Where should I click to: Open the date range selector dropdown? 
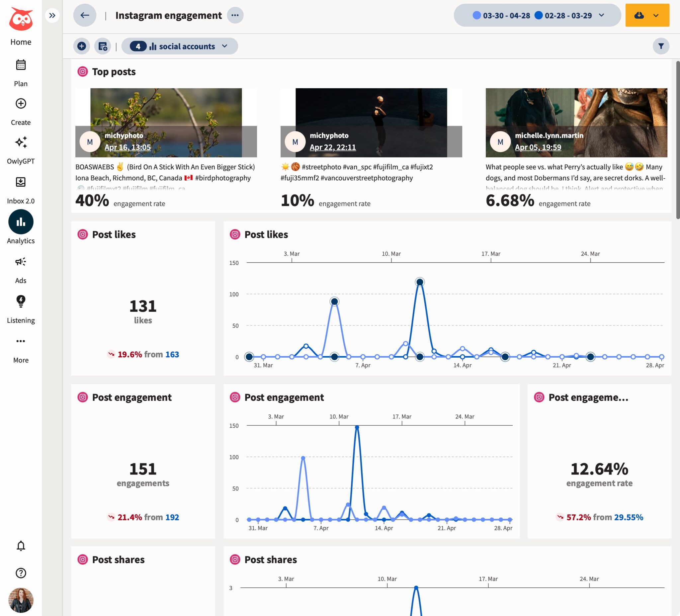(x=601, y=15)
